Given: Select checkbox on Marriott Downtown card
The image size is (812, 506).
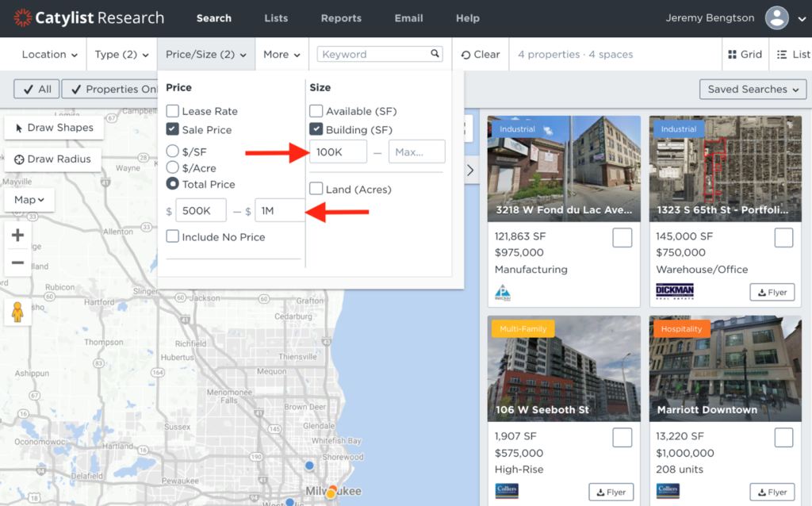Looking at the screenshot, I should pos(783,438).
